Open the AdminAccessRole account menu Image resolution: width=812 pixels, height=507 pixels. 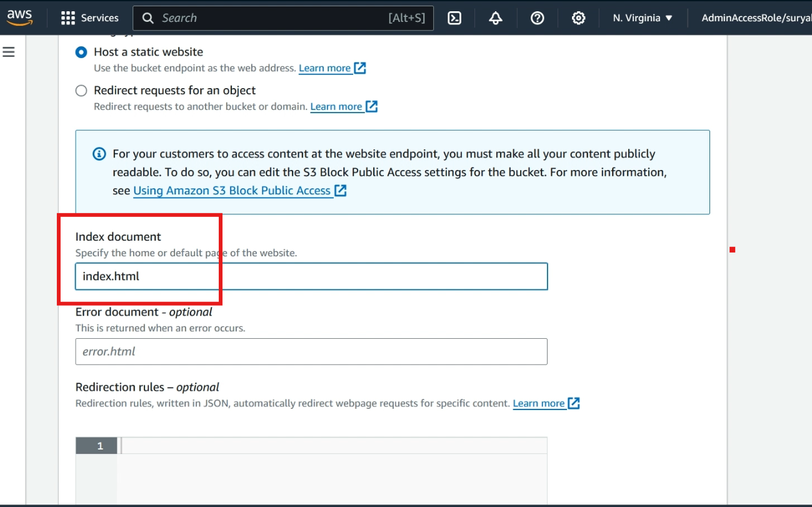pyautogui.click(x=756, y=18)
